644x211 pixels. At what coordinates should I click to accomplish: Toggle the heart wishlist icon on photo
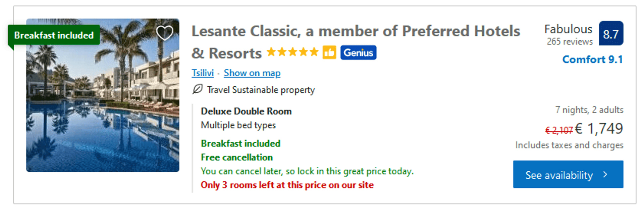pos(164,33)
